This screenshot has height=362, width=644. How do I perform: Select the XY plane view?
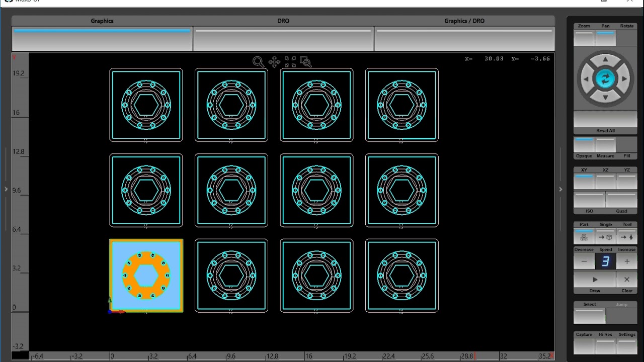click(x=584, y=181)
